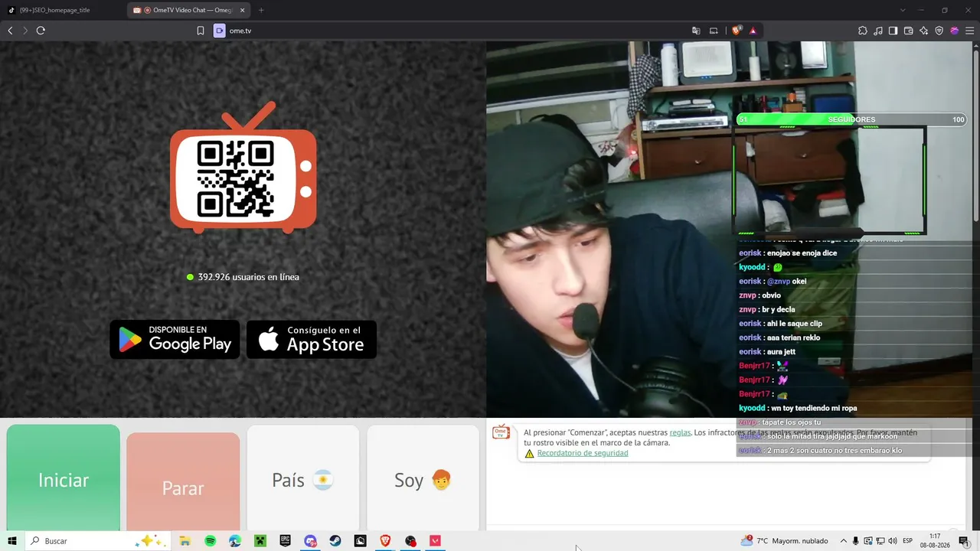Viewport: 980px width, 551px height.
Task: Launch Minecraft from the taskbar
Action: click(x=260, y=541)
